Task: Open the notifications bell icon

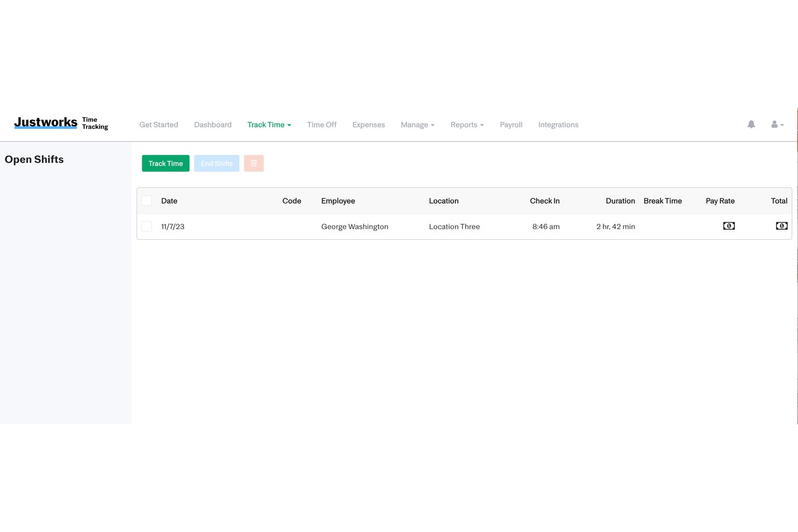Action: [751, 125]
